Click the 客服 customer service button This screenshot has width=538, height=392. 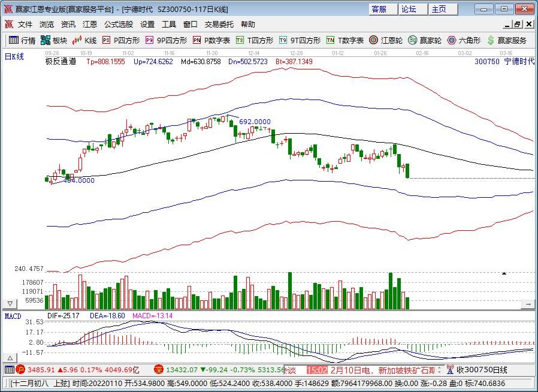(x=383, y=9)
